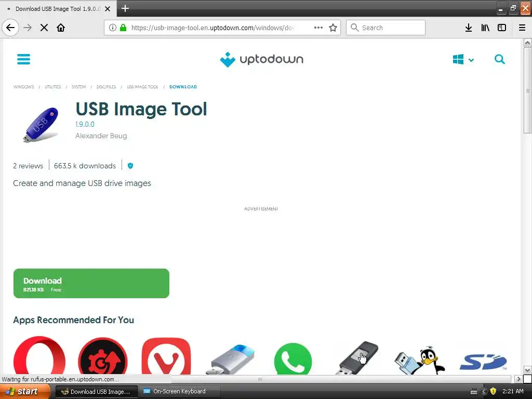This screenshot has height=399, width=532.
Task: Toggle the sidebar view icon
Action: (x=502, y=28)
